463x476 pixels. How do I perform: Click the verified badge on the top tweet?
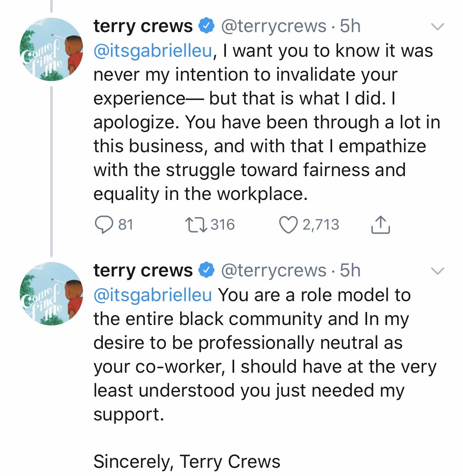point(207,26)
